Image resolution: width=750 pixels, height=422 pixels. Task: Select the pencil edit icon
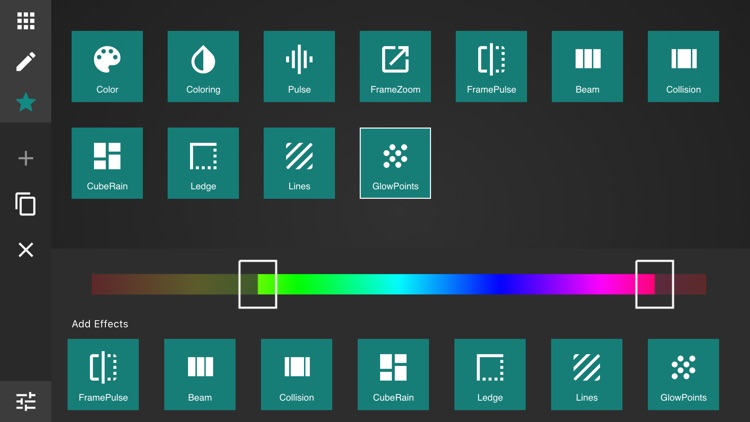tap(26, 62)
